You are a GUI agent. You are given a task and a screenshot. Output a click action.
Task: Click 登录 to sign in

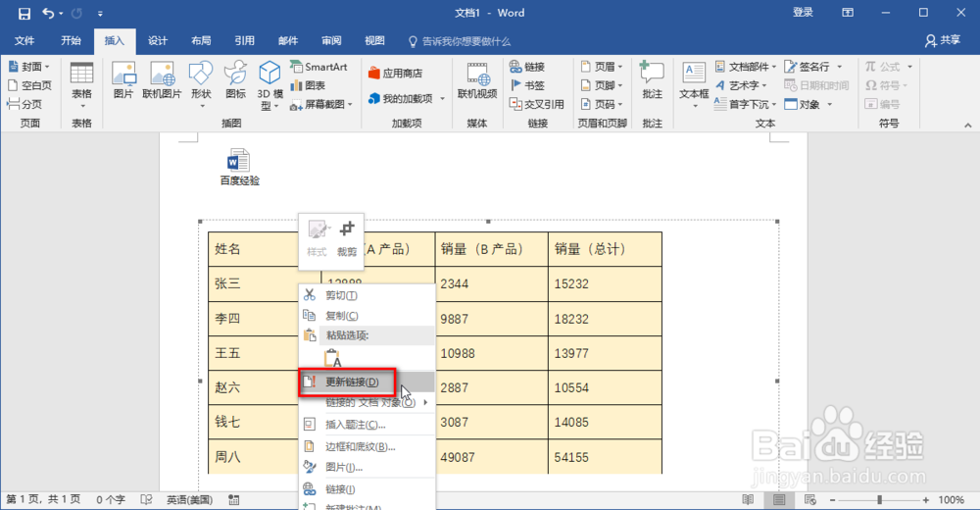pyautogui.click(x=803, y=13)
